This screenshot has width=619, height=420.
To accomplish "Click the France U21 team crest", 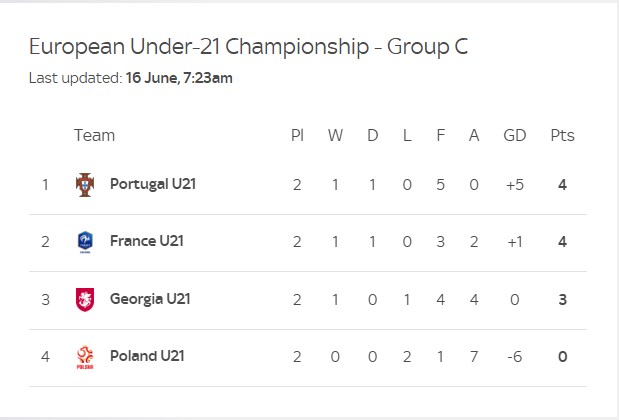I will point(85,241).
